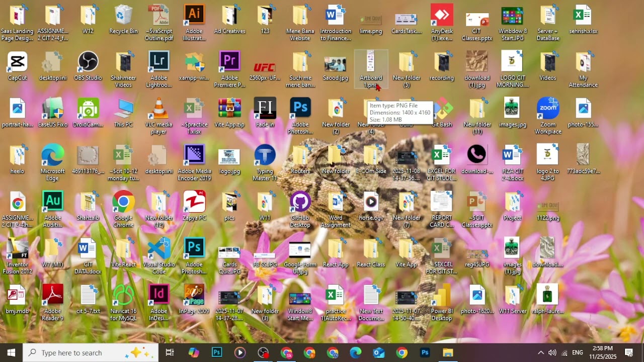Click the Adobe Premiere Pro icon
Screen dimensions: 644x362
coord(229,70)
